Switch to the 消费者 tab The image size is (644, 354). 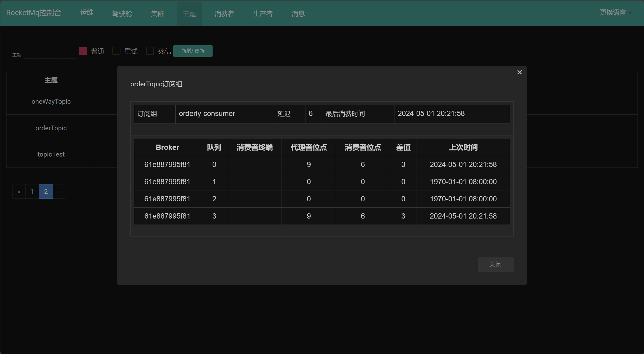click(224, 13)
